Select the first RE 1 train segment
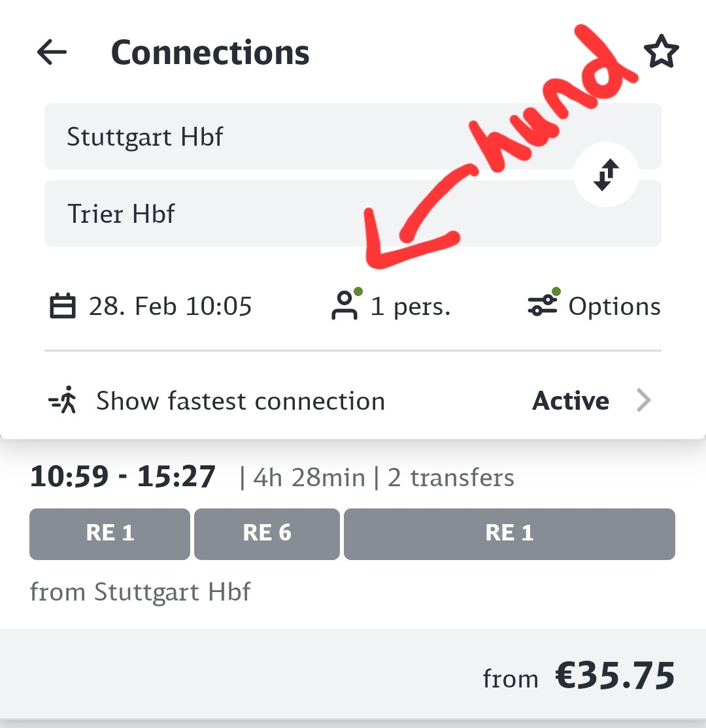The height and width of the screenshot is (728, 706). coord(110,534)
